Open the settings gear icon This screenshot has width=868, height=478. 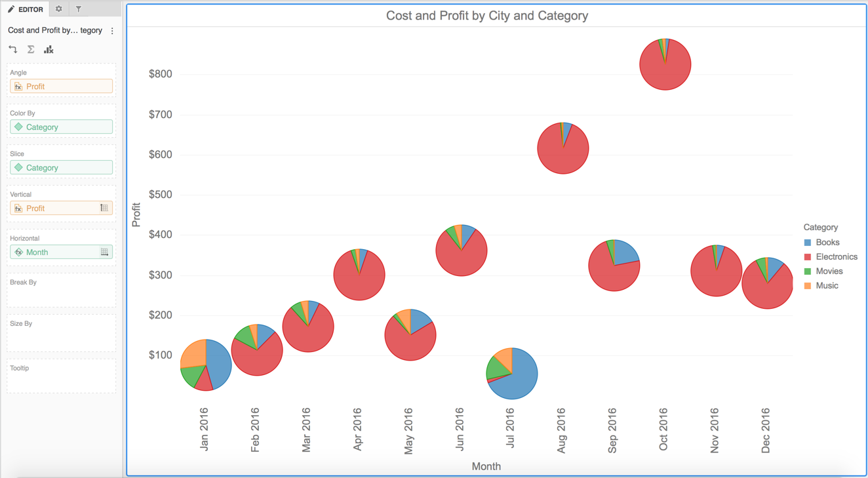(58, 9)
